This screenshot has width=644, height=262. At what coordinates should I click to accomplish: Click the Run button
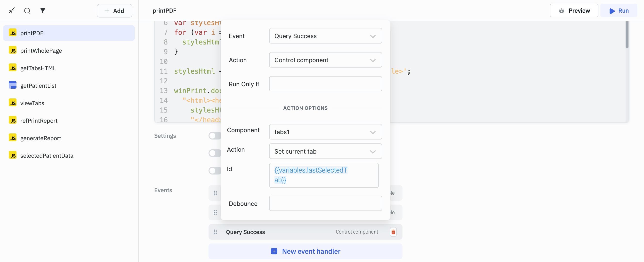click(619, 10)
